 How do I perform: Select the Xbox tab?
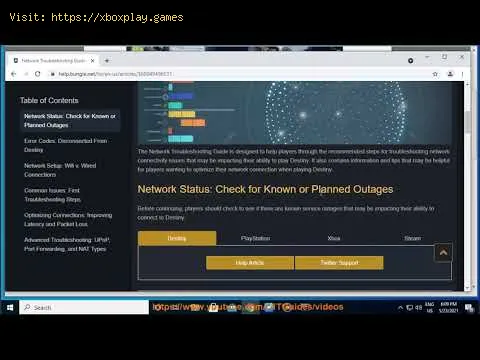[x=334, y=238]
